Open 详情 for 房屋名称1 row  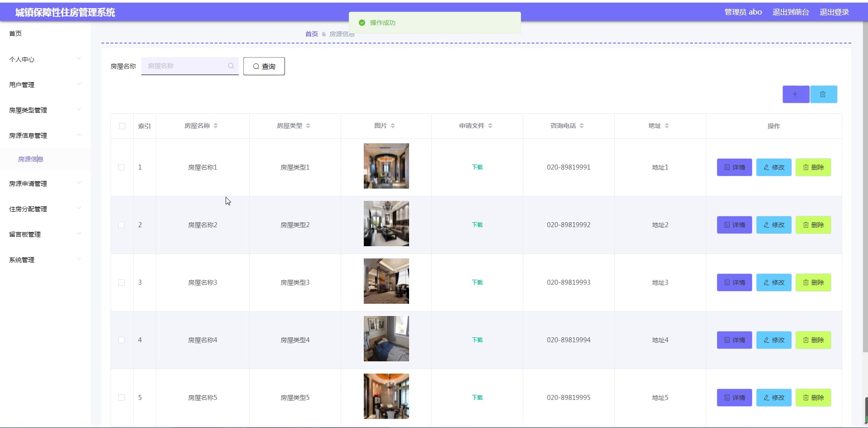coord(734,167)
